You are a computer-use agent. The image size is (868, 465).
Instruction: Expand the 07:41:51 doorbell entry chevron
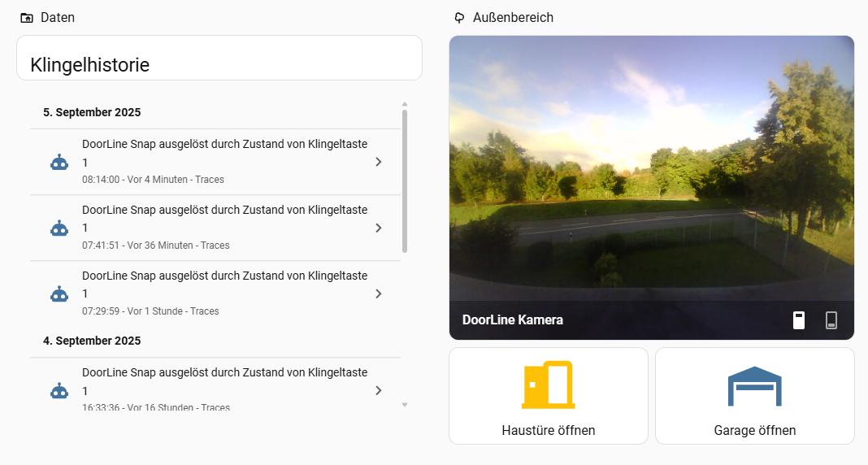point(378,228)
